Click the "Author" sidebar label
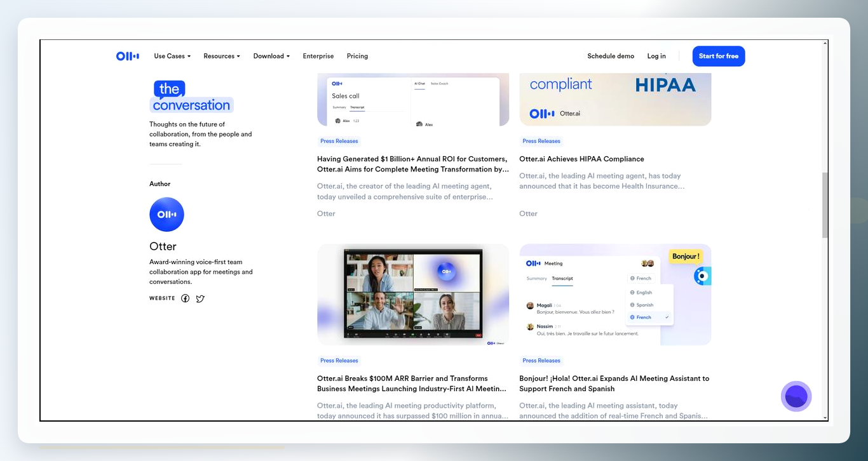 160,184
